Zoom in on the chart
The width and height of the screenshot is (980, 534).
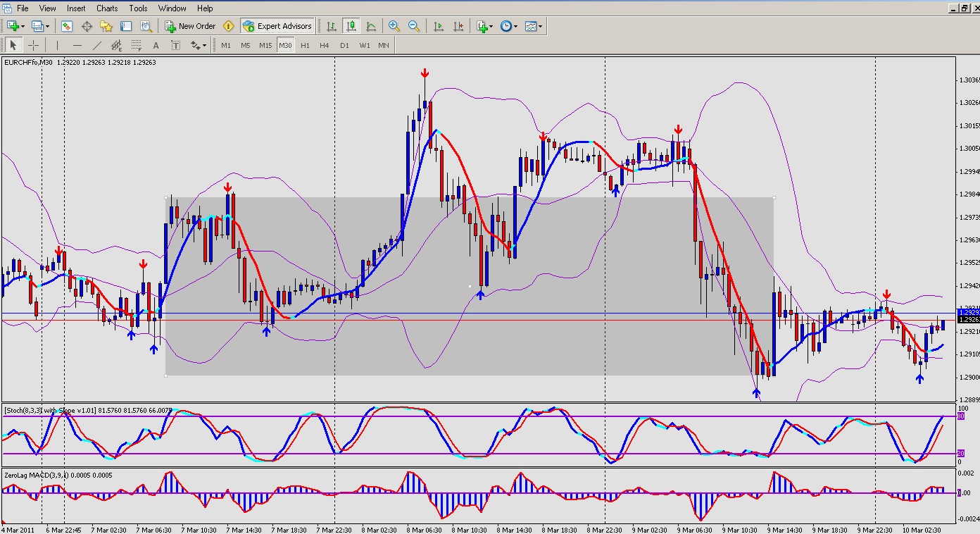pyautogui.click(x=394, y=26)
